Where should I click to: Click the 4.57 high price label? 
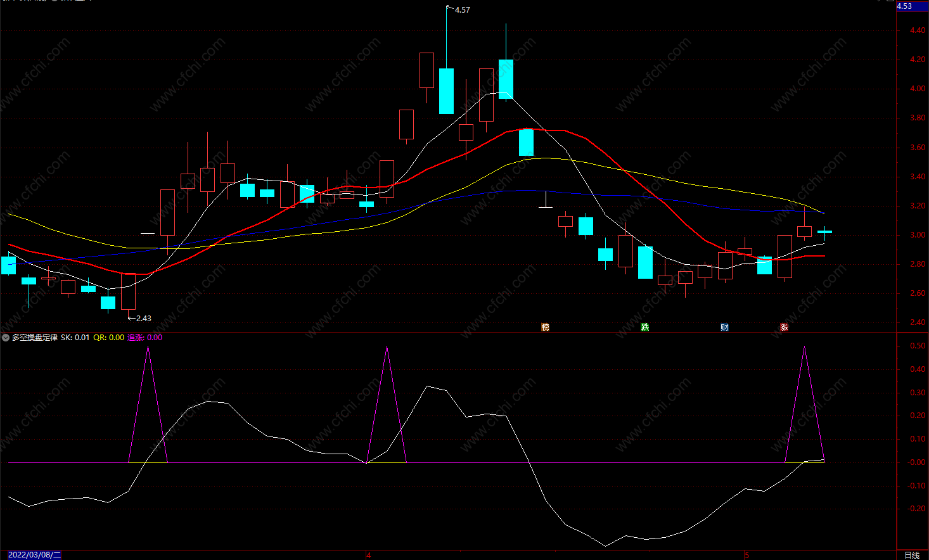[463, 10]
